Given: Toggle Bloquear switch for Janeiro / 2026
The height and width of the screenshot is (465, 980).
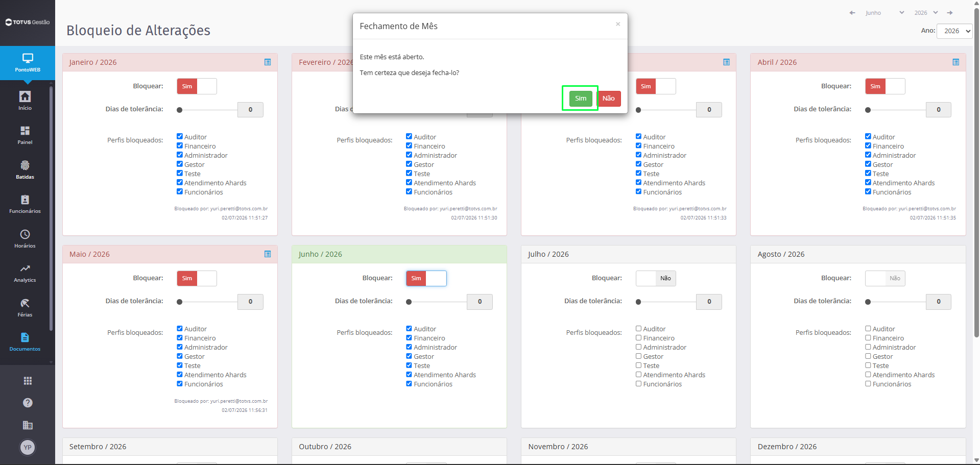Looking at the screenshot, I should (x=197, y=86).
